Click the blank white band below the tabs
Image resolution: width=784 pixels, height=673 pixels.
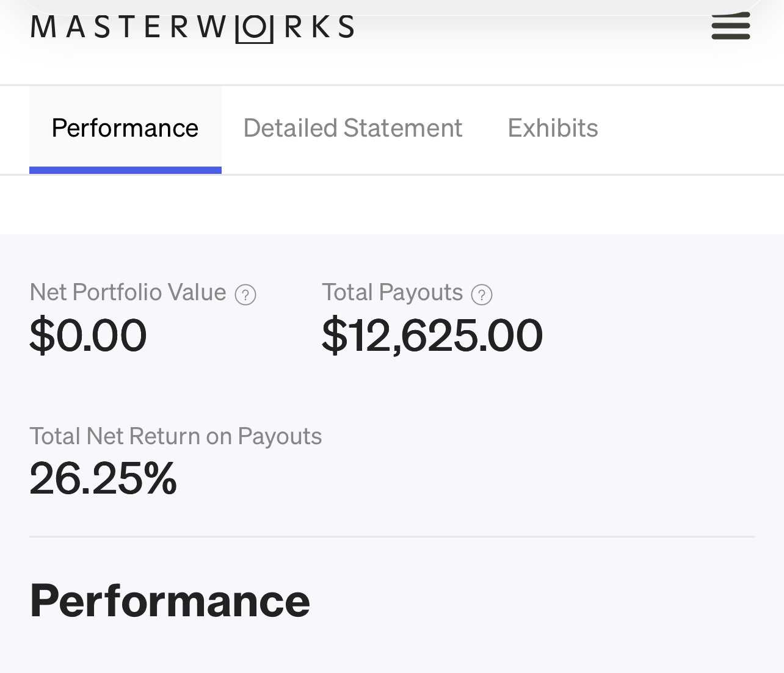pyautogui.click(x=392, y=204)
